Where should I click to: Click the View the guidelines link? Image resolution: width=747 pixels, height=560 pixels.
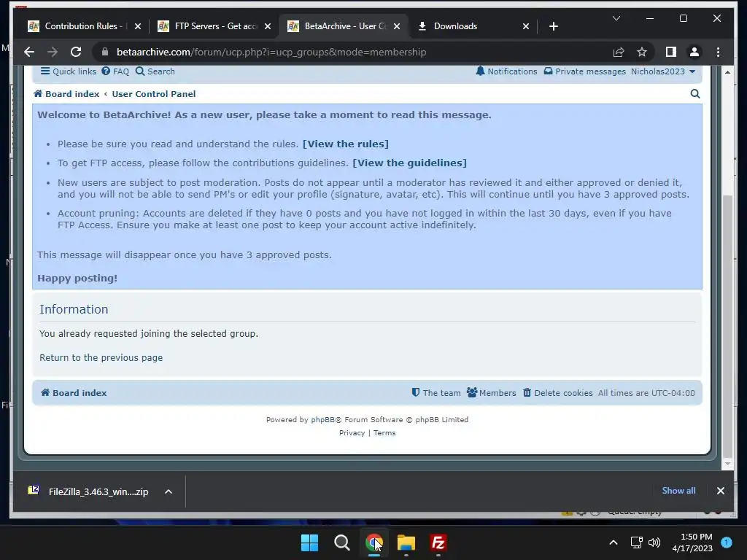tap(409, 163)
